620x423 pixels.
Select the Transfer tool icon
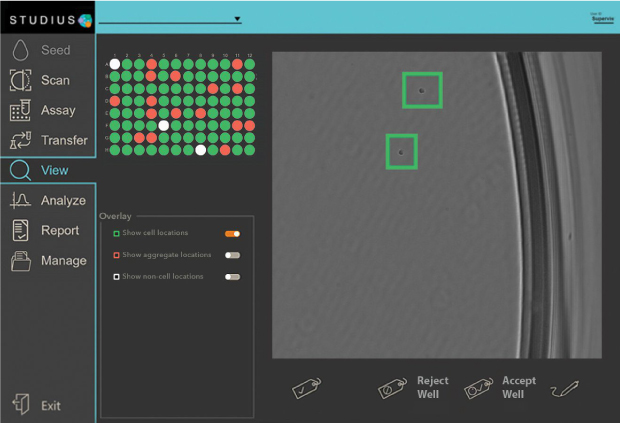pyautogui.click(x=21, y=140)
